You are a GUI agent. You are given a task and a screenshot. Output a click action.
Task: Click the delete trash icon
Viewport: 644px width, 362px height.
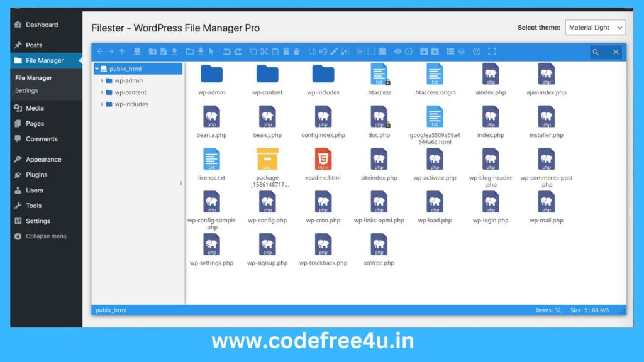tap(286, 52)
